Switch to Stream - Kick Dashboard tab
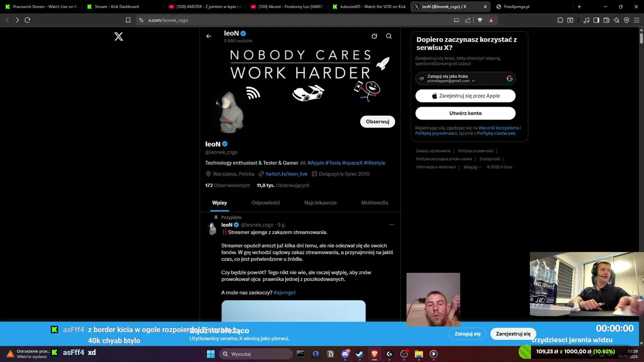Viewport: 644px width, 362px height. 123,7
